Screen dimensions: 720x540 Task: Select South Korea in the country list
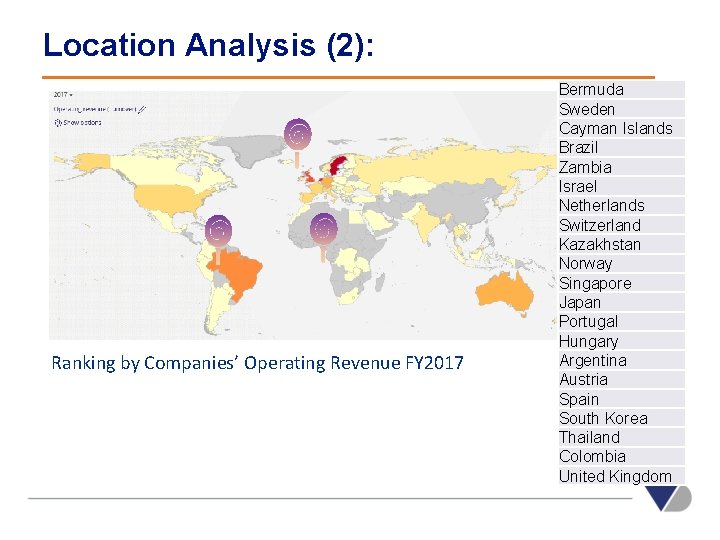click(x=622, y=418)
